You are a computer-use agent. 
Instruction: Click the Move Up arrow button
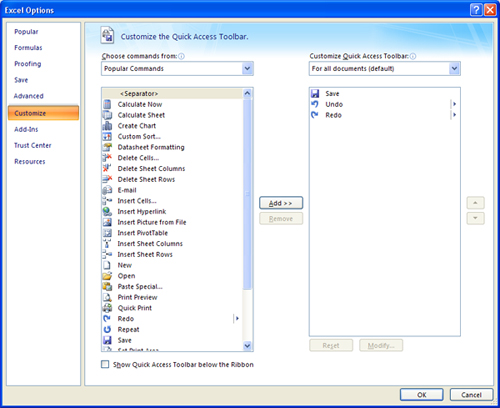pos(475,203)
